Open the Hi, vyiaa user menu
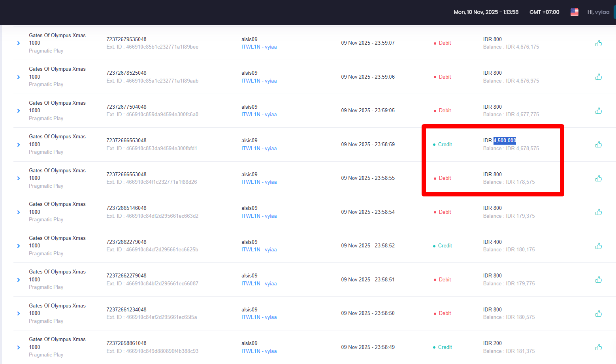Image resolution: width=616 pixels, height=364 pixels. (x=598, y=12)
